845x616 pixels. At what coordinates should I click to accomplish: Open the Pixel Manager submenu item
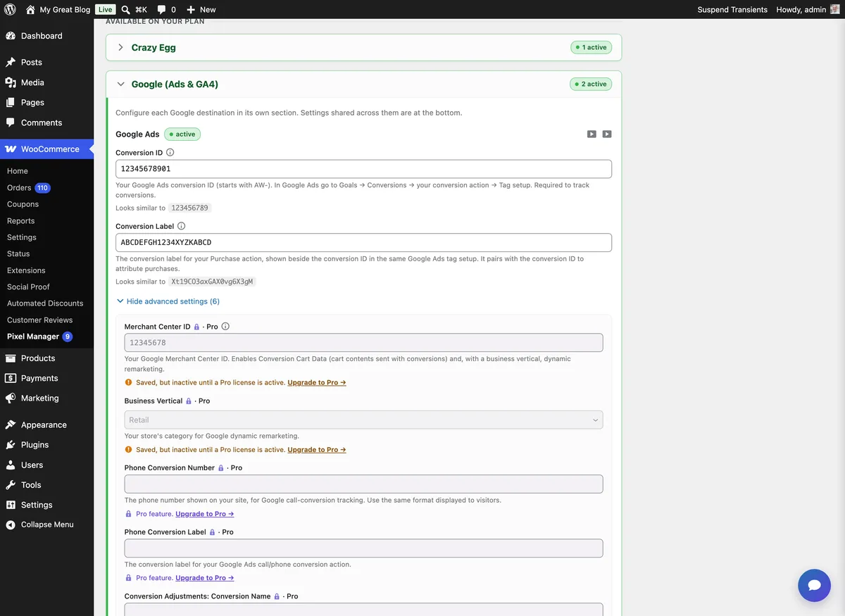[33, 337]
